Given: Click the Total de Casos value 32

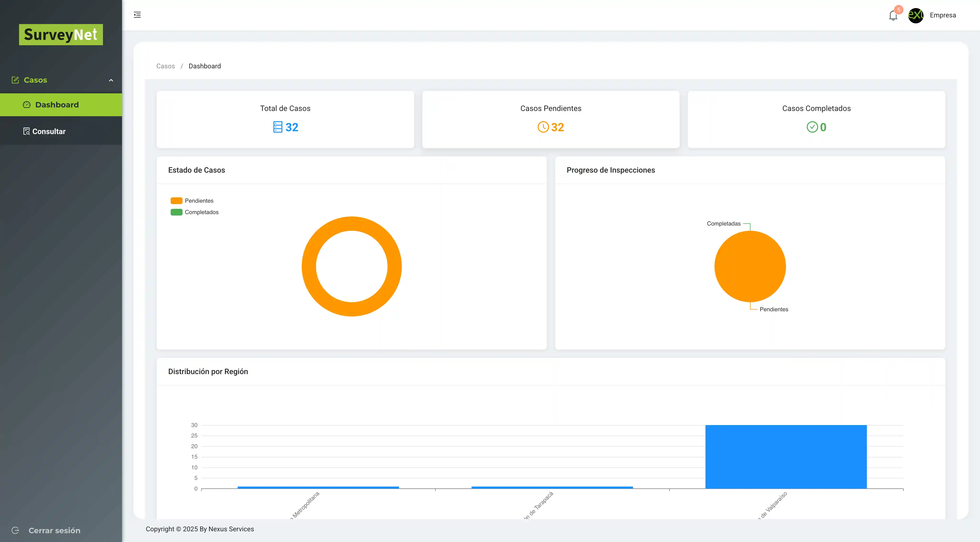Looking at the screenshot, I should pyautogui.click(x=292, y=127).
